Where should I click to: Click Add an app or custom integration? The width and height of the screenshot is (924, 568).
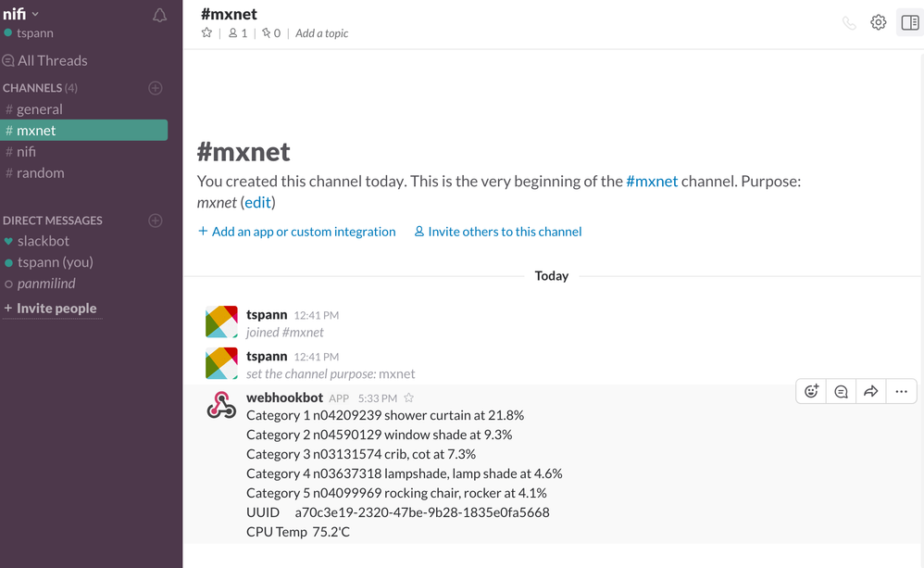click(296, 232)
